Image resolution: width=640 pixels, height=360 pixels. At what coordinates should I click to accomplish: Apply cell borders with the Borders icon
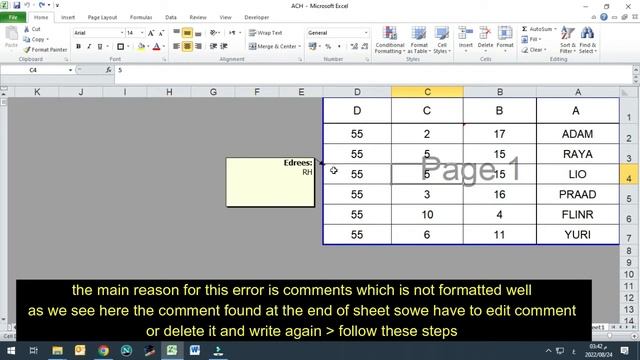coord(120,47)
